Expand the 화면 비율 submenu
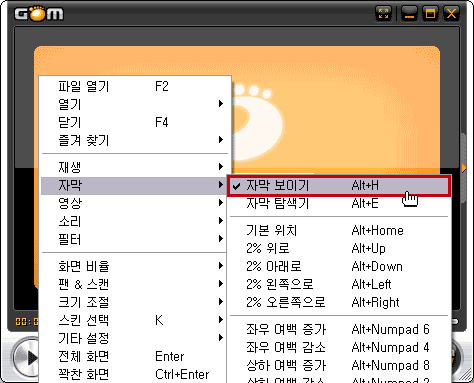The width and height of the screenshot is (474, 383). pos(134,266)
